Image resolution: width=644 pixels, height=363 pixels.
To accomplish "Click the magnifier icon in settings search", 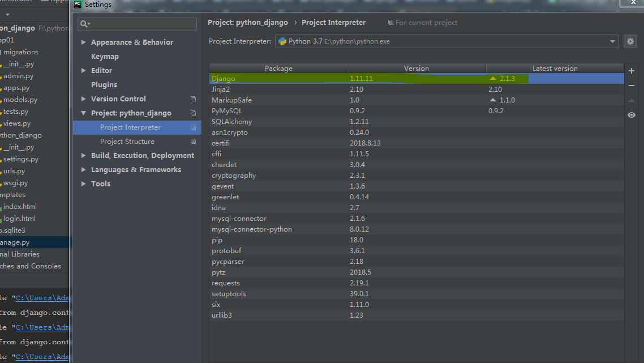I will pyautogui.click(x=83, y=24).
